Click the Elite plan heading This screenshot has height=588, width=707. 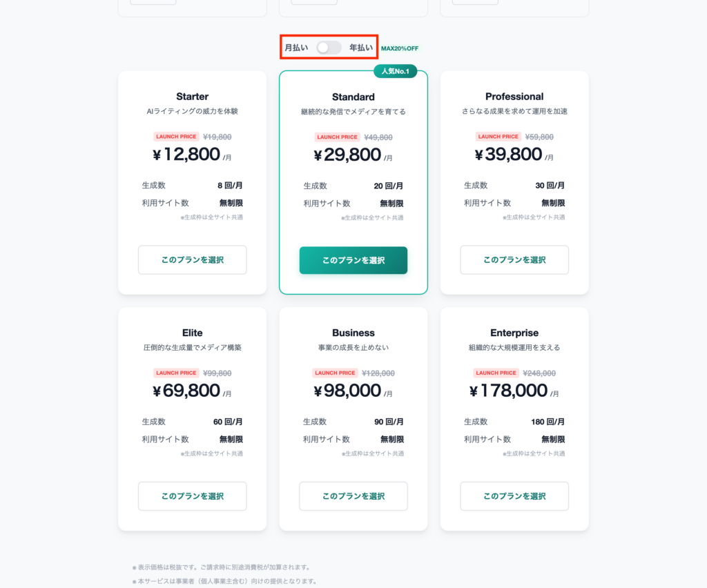(x=192, y=333)
